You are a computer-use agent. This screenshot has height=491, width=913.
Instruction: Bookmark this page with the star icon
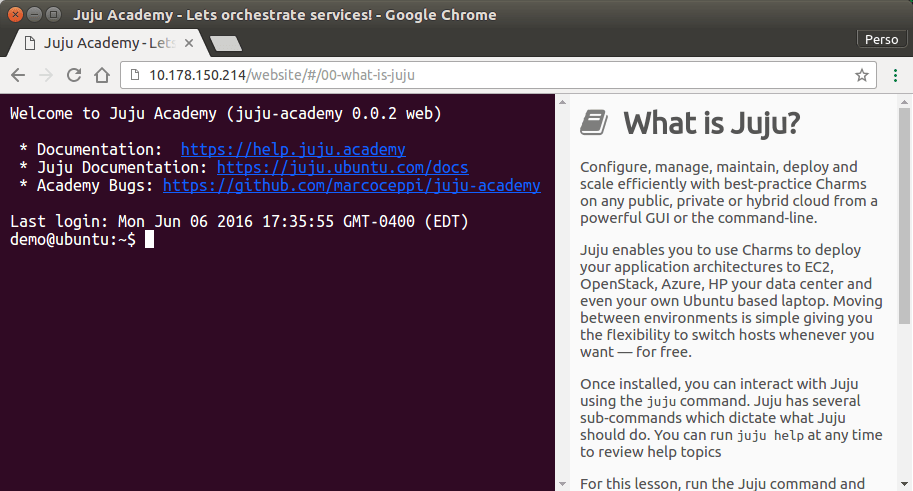(861, 75)
